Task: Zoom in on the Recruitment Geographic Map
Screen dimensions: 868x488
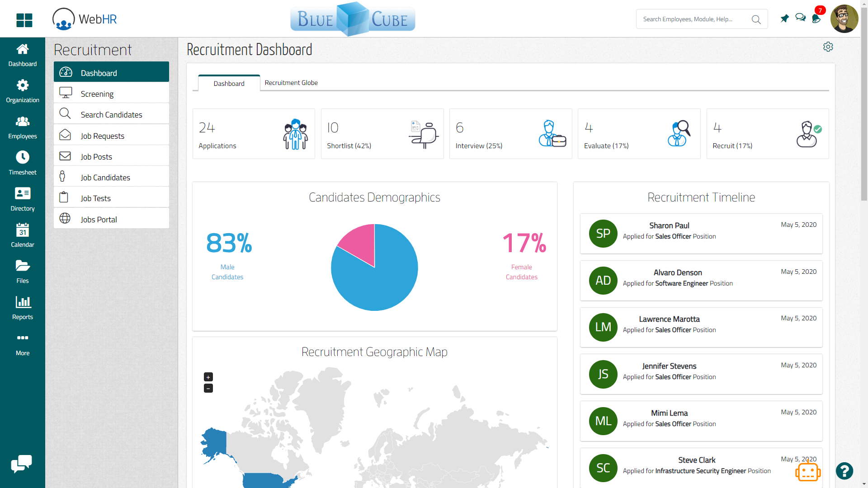Action: 208,376
